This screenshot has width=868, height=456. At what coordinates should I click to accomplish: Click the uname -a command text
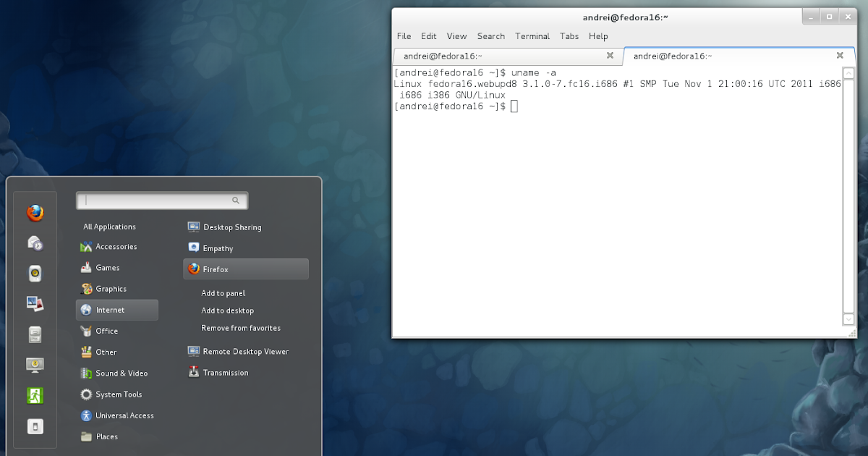[x=535, y=72]
